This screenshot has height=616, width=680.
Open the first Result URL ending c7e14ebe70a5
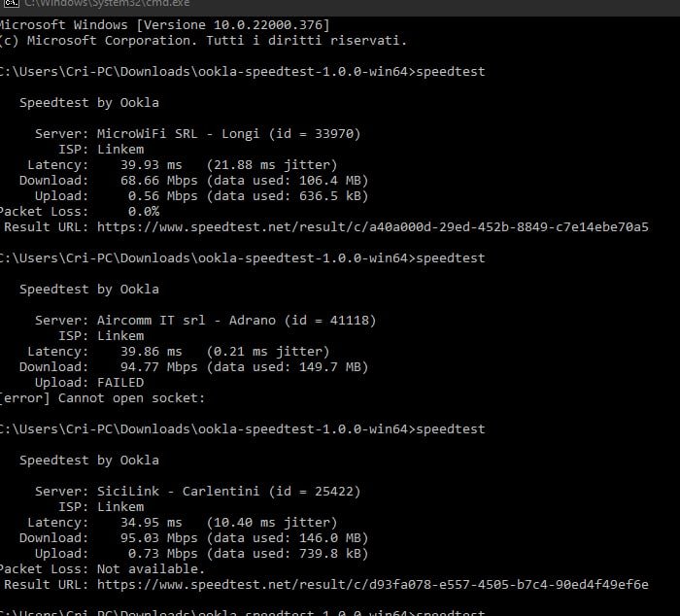pos(372,227)
